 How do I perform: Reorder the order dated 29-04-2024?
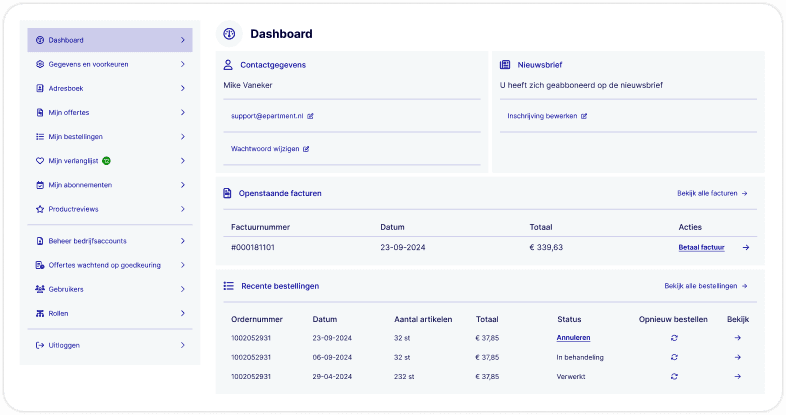(x=674, y=376)
